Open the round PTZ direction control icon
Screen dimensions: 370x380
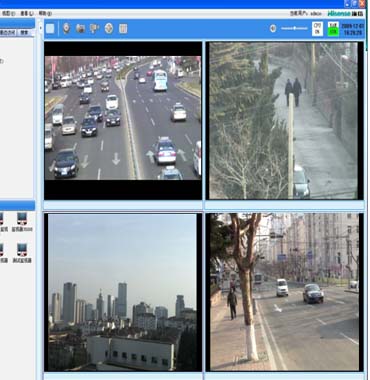pos(109,29)
